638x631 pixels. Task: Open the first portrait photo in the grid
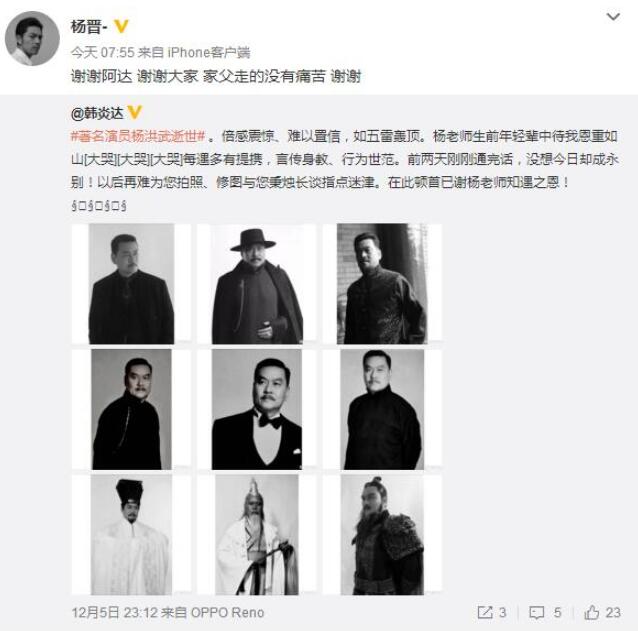131,284
